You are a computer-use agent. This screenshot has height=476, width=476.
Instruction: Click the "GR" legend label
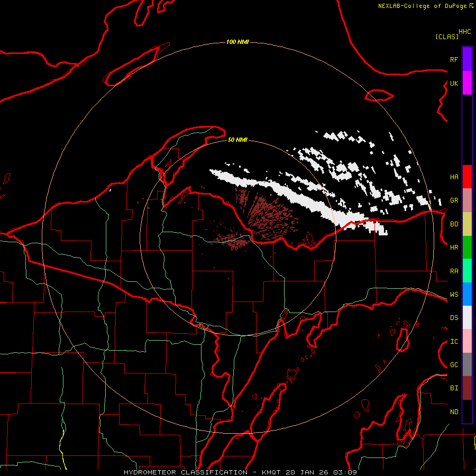[x=454, y=200]
